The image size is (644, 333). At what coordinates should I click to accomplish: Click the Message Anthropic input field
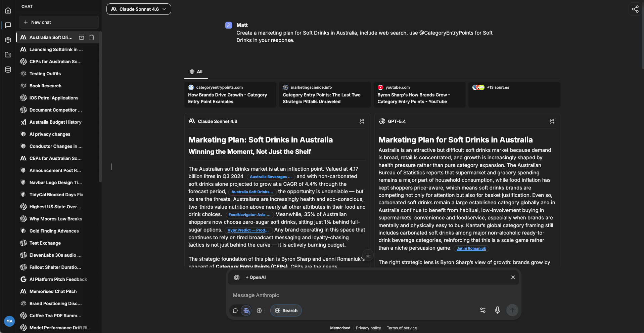coord(373,295)
